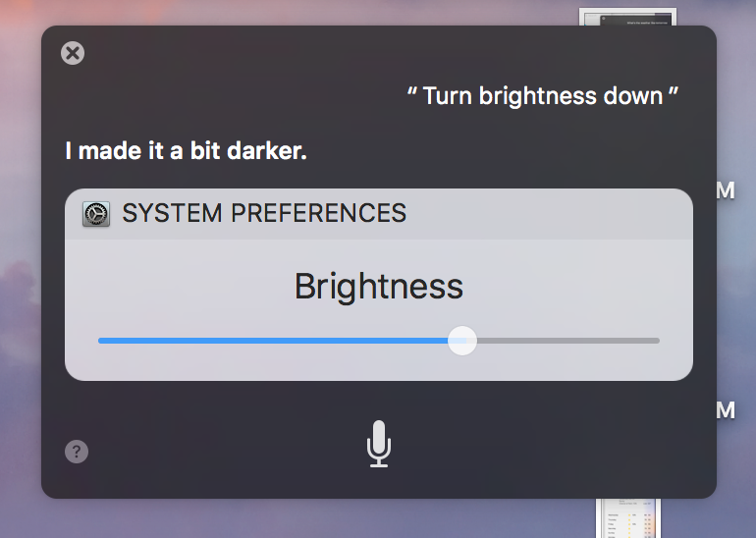
Task: Select the "I made it a bit darker." response
Action: tap(187, 151)
